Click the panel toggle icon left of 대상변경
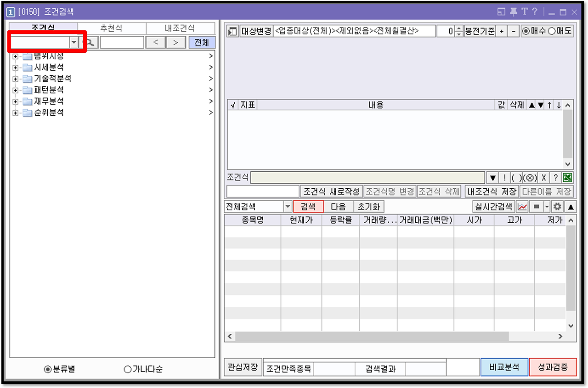Viewport: 588px width, 388px height. 233,31
